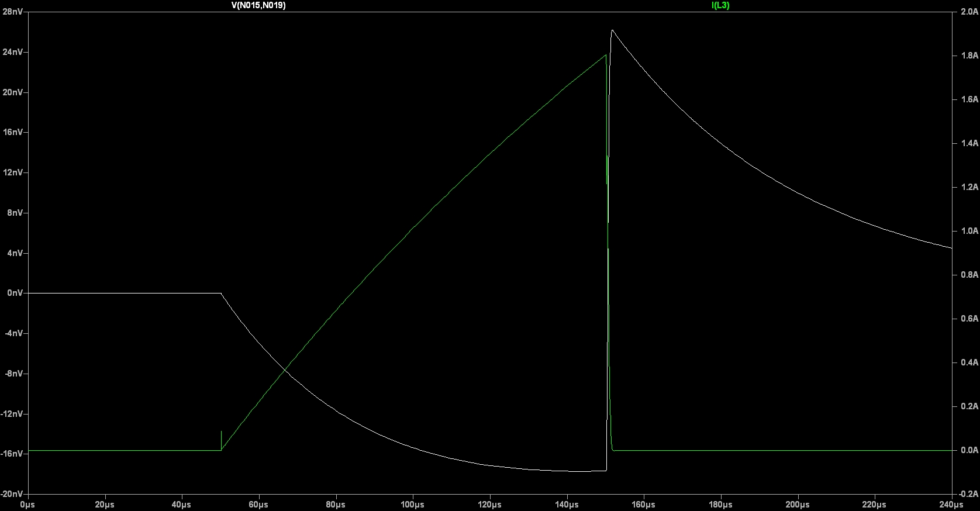Click the 120µs time axis label
Viewport: 980px width, 511px height.
[x=489, y=505]
